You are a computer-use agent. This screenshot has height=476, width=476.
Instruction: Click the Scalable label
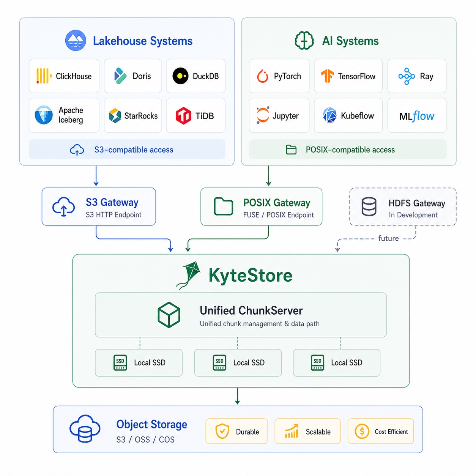pyautogui.click(x=318, y=432)
